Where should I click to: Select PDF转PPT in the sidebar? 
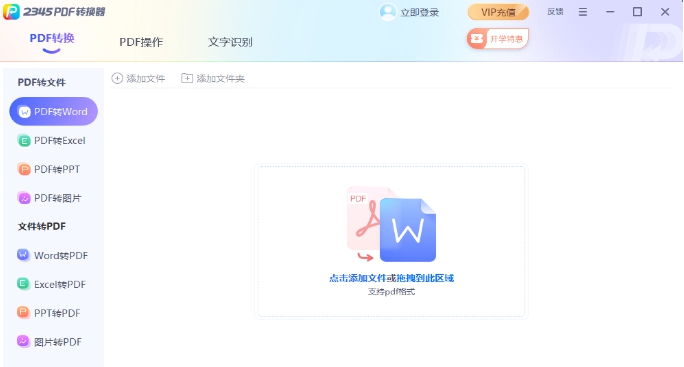click(x=53, y=169)
